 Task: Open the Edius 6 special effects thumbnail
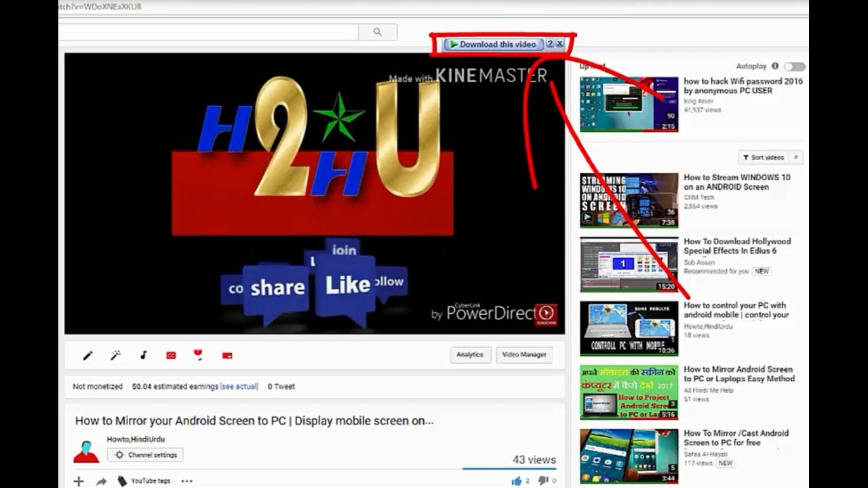[x=629, y=264]
